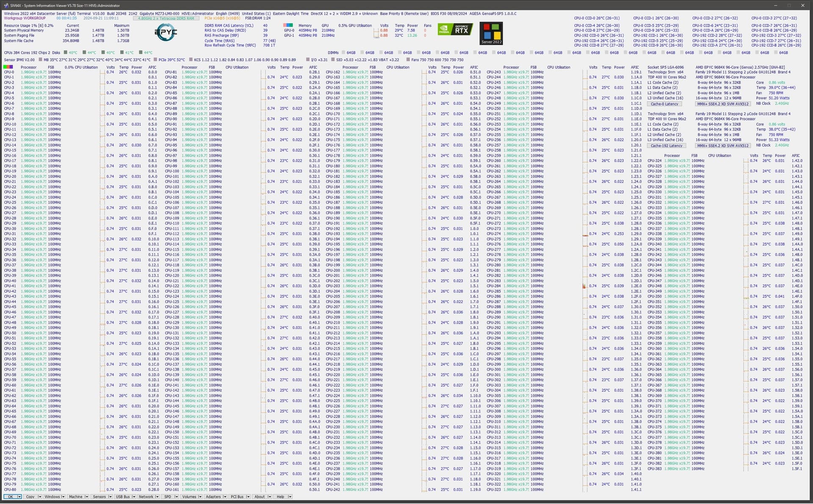Click the Windows Server 2022 logo
The width and height of the screenshot is (813, 504).
pos(491,33)
